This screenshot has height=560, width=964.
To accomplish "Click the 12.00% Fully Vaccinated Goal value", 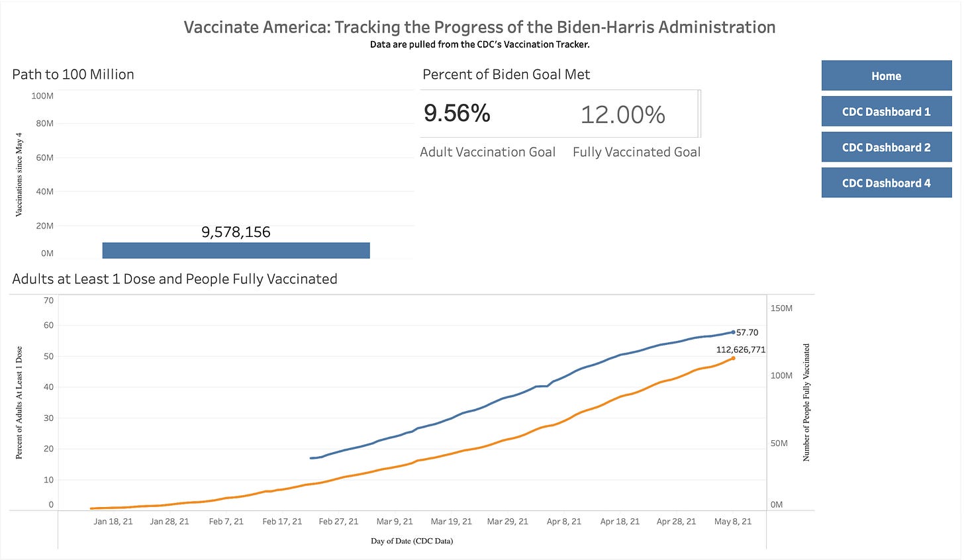I will pos(622,115).
